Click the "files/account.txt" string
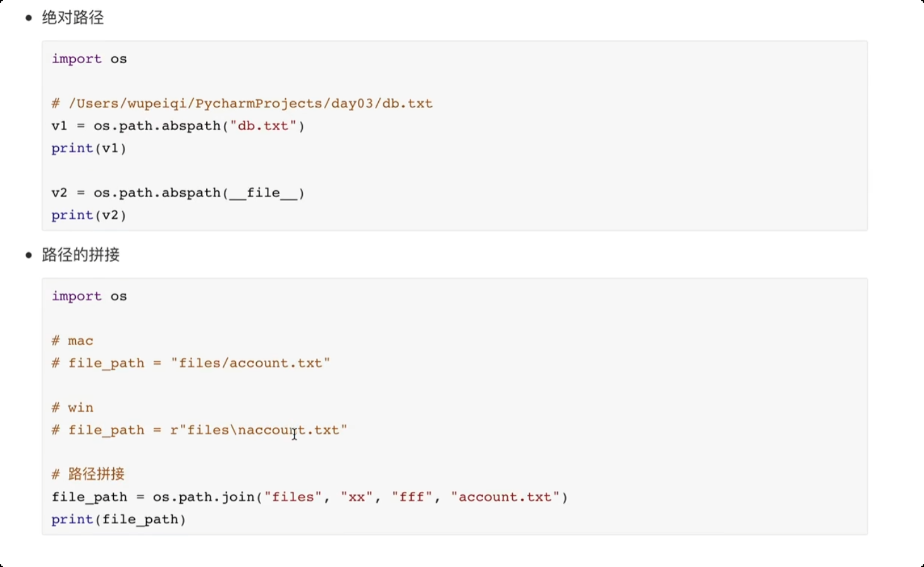This screenshot has height=567, width=924. click(250, 363)
